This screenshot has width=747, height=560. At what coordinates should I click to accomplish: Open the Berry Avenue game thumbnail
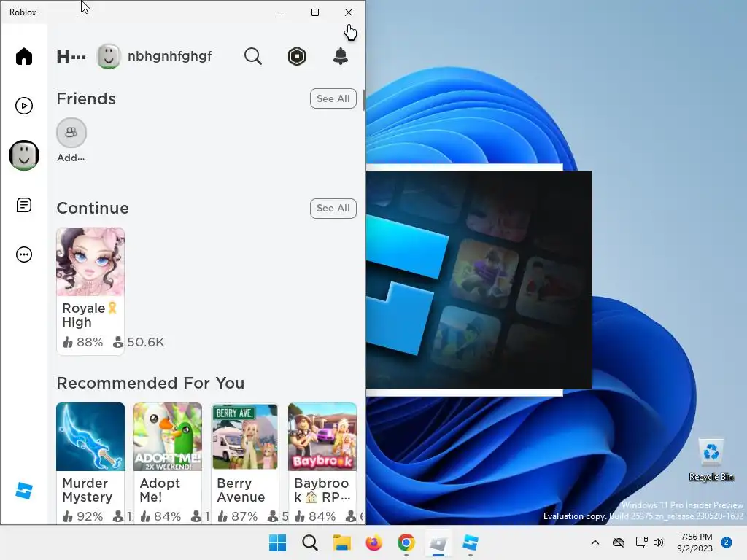pos(245,437)
